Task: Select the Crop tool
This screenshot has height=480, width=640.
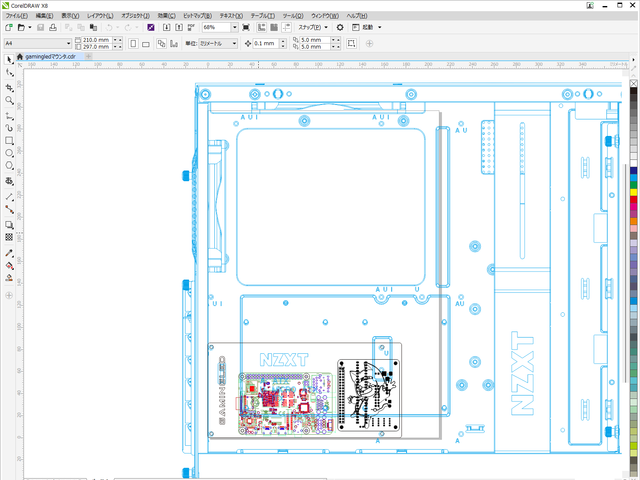Action: click(9, 87)
